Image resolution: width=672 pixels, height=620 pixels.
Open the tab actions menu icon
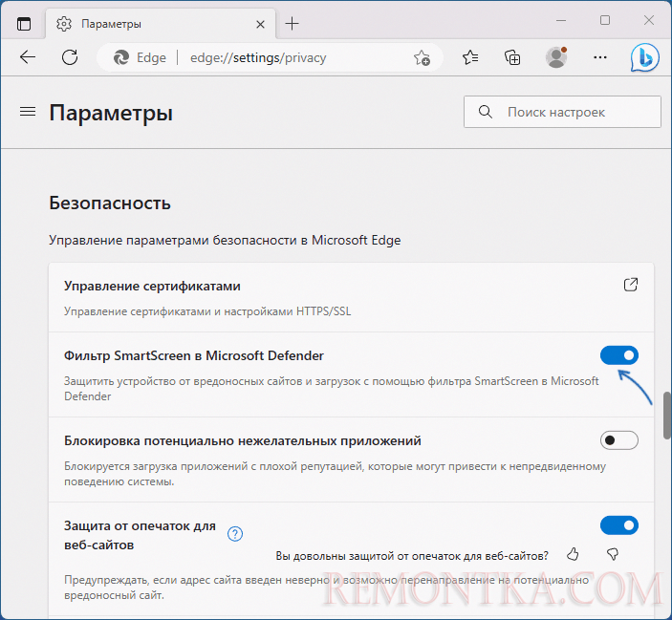24,24
